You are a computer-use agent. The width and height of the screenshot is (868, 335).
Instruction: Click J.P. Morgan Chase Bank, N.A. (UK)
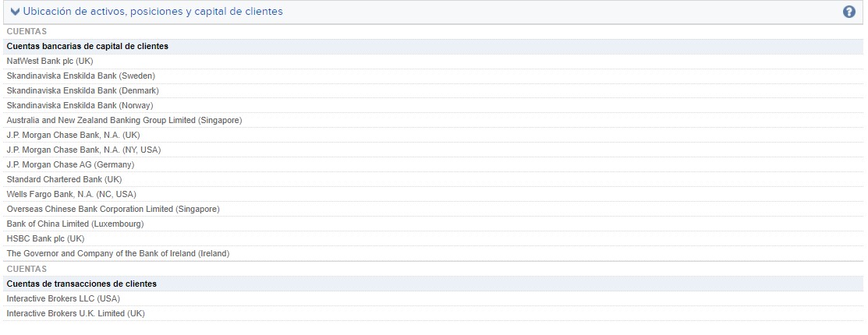pyautogui.click(x=73, y=135)
